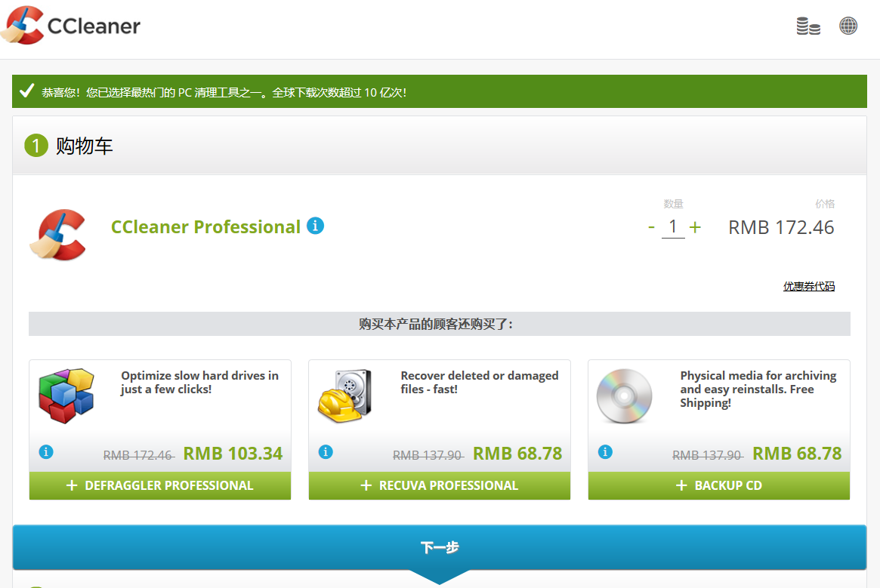
Task: Click the 'Physical media for archiving' description
Action: [758, 389]
